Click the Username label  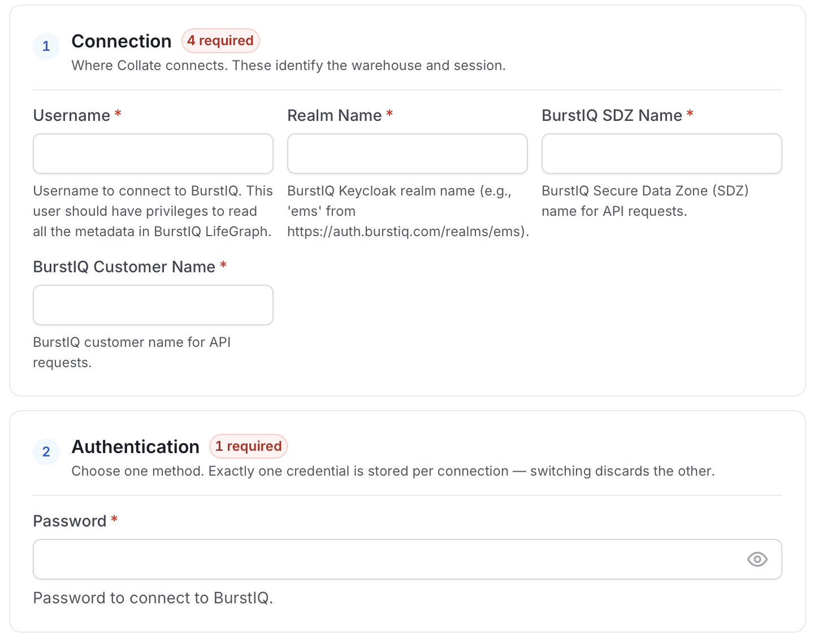coord(72,115)
